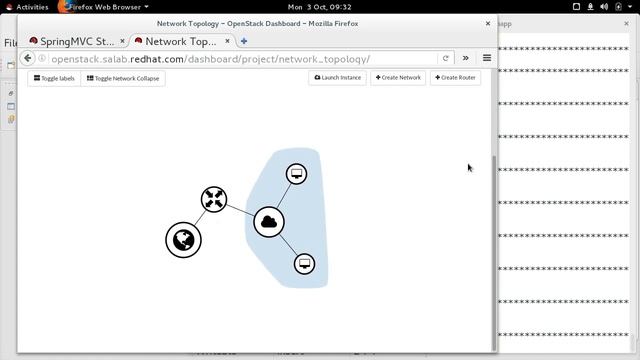The width and height of the screenshot is (640, 360).
Task: View site identity info icon
Action: coord(42,58)
